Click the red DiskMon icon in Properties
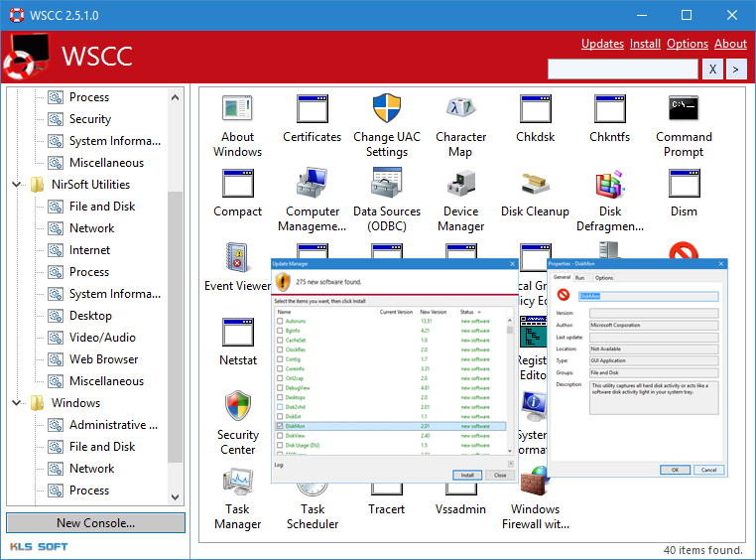The height and width of the screenshot is (560, 756). (564, 295)
